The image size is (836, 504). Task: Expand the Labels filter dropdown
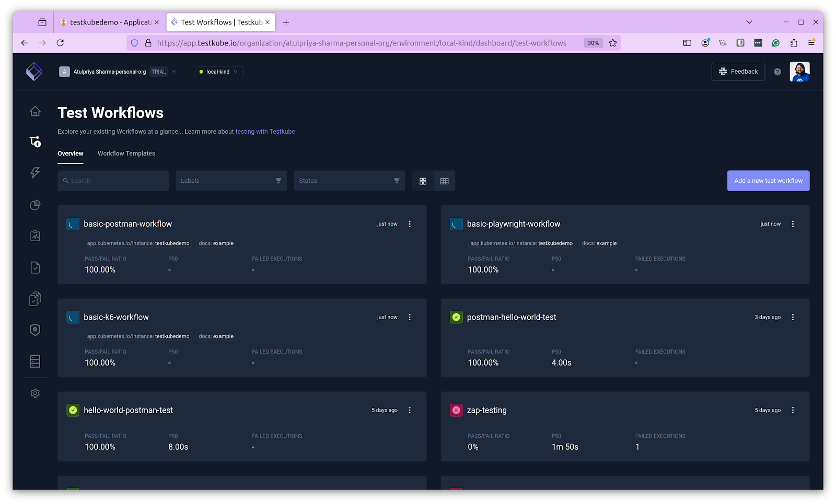231,181
